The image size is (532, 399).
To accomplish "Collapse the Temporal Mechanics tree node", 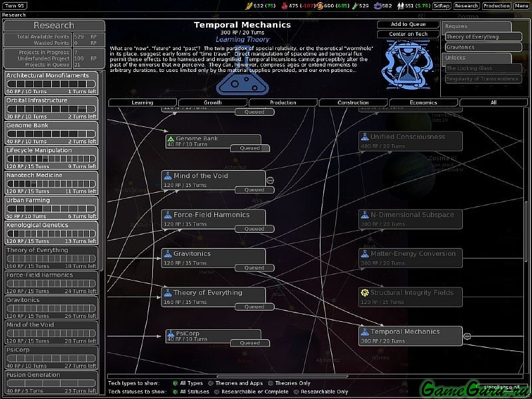I will [467, 336].
